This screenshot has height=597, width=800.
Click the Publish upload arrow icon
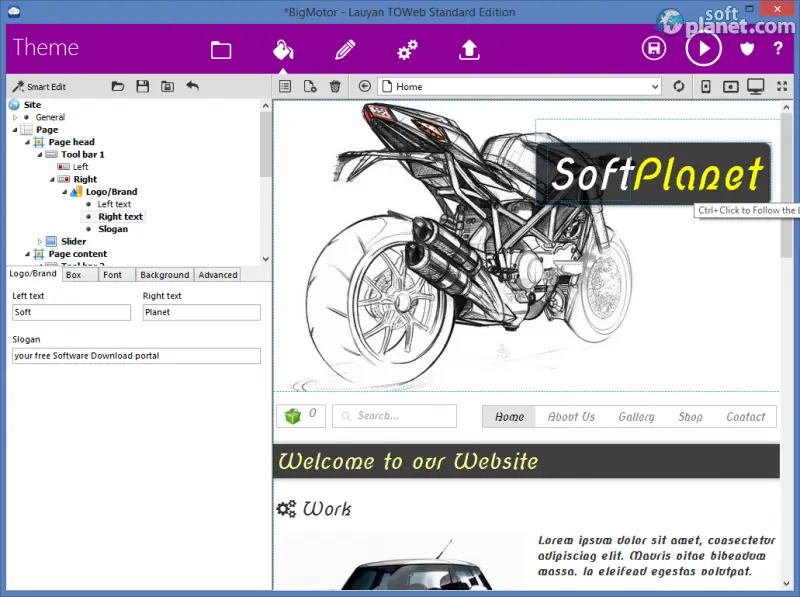tap(469, 50)
